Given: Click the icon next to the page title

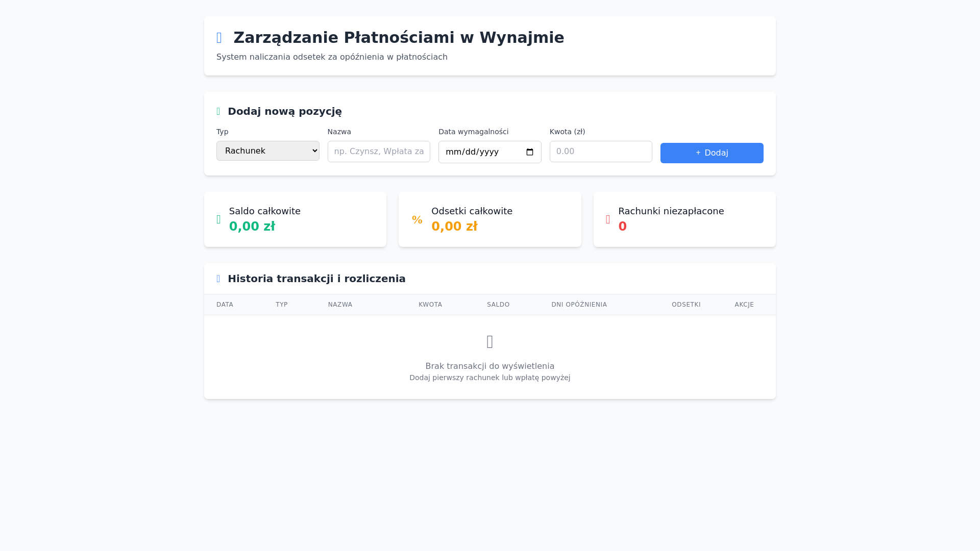Looking at the screenshot, I should (219, 38).
